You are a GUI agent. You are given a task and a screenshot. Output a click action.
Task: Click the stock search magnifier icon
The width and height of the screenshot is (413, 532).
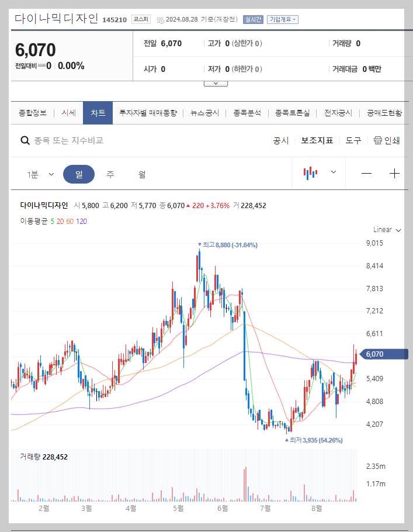pos(25,141)
